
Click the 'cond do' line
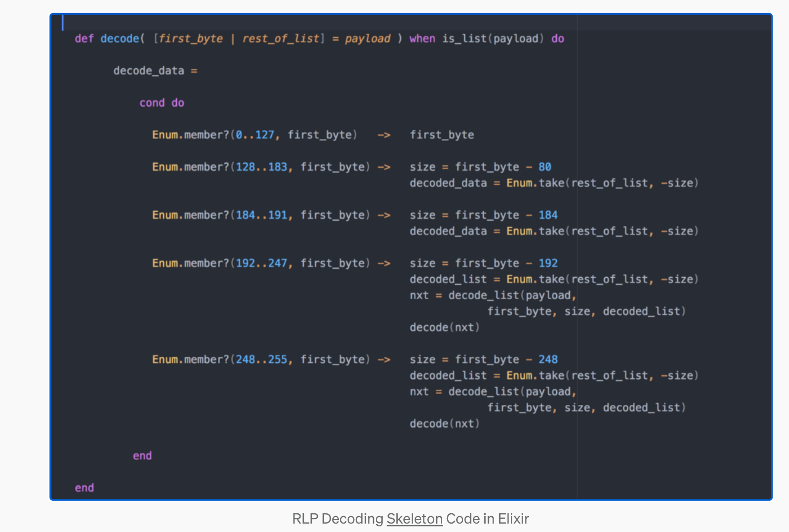click(x=162, y=103)
